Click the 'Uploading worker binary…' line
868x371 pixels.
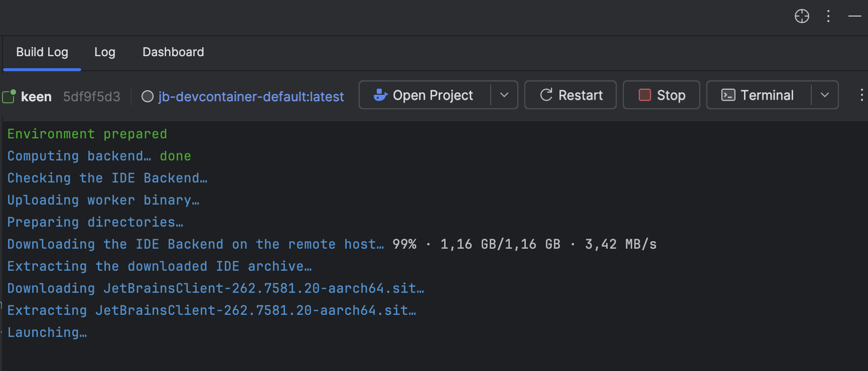[x=103, y=200]
